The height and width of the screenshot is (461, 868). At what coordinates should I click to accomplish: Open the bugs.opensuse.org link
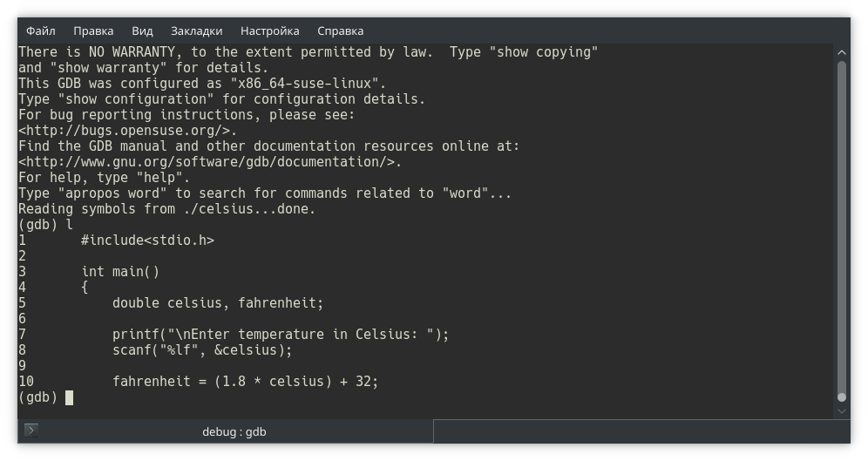[x=127, y=131]
